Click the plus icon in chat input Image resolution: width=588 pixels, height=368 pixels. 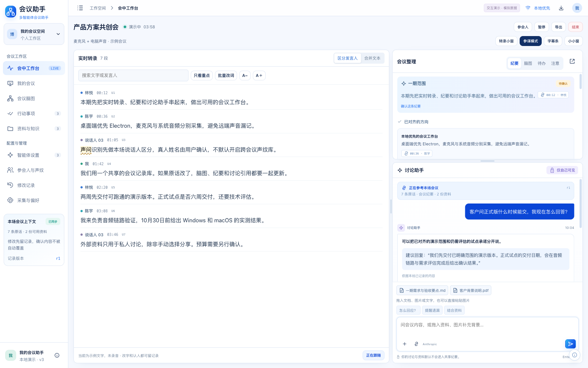click(405, 344)
